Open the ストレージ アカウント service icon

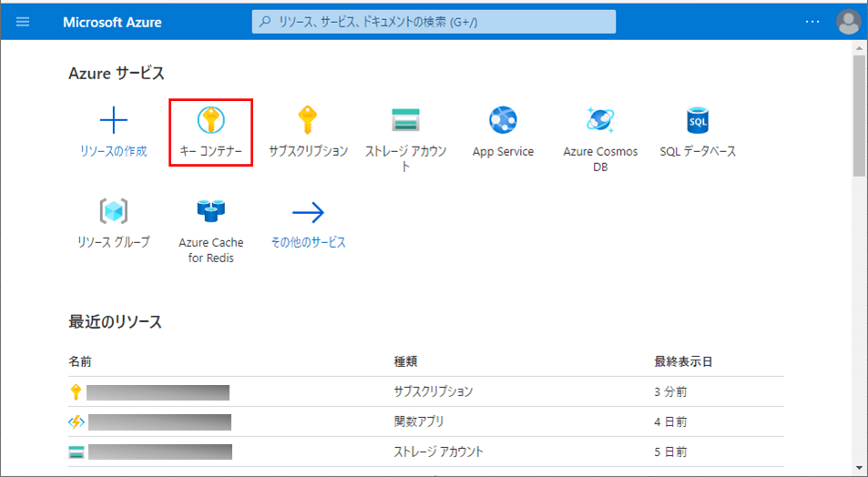[406, 120]
